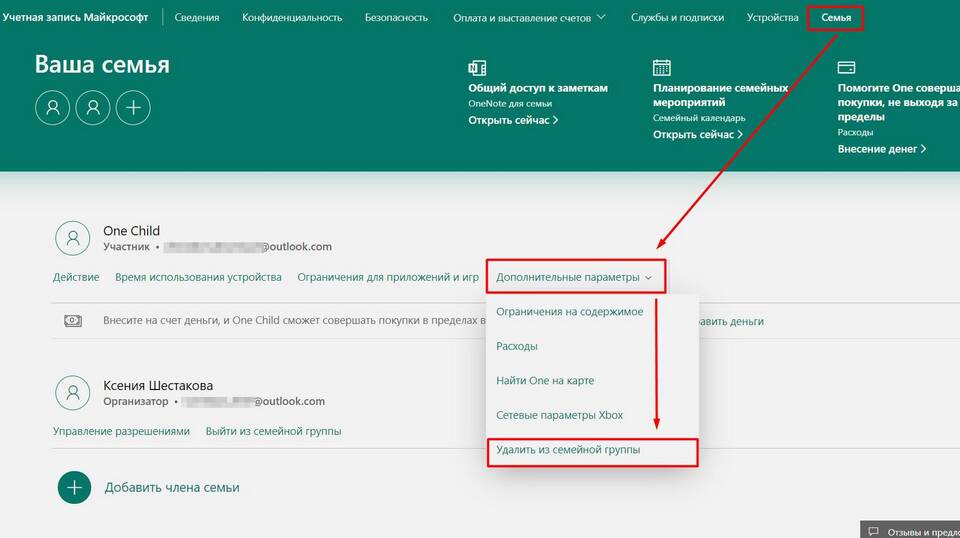Click Выйти из семейной группы link

click(x=273, y=432)
